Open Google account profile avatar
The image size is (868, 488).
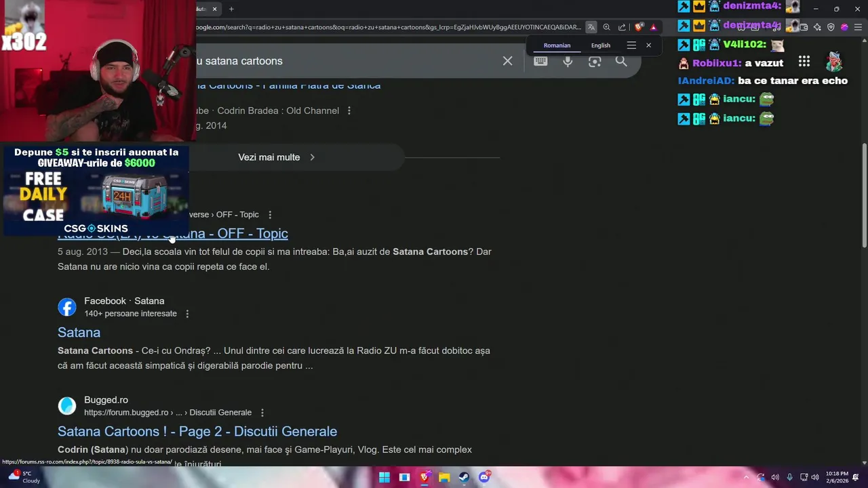[x=834, y=62]
